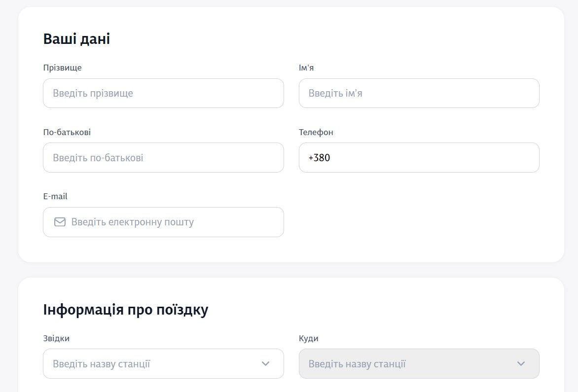The width and height of the screenshot is (578, 392).
Task: Click the Інформація про поїздку heading
Action: (125, 309)
